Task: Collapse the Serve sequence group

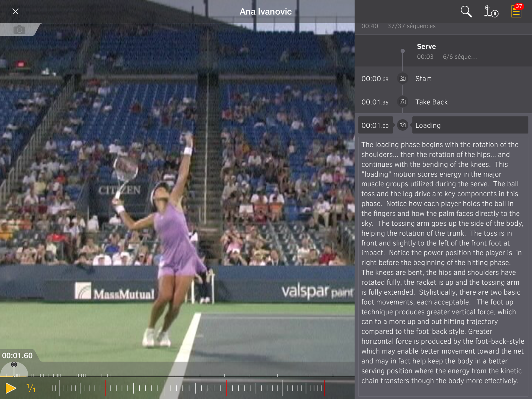Action: click(x=426, y=46)
